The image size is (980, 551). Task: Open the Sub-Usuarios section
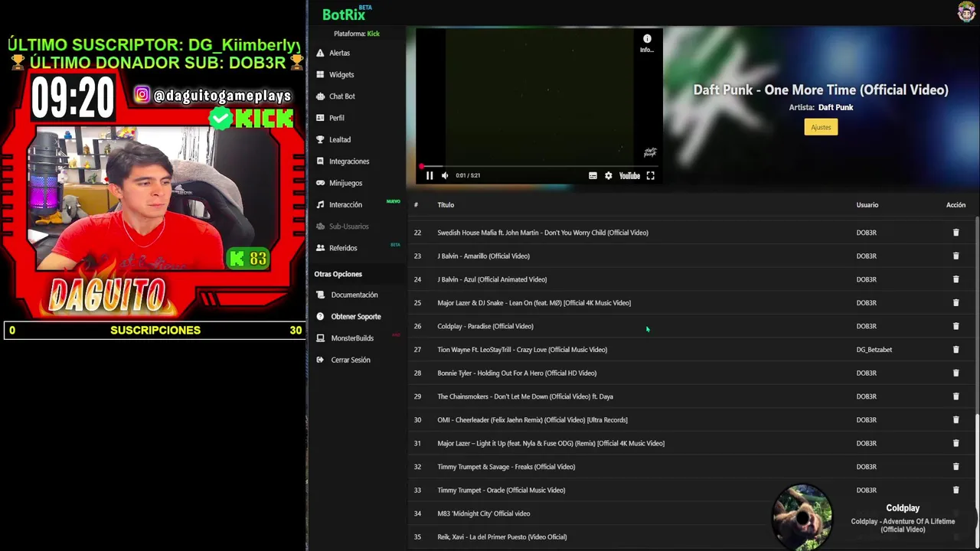tap(348, 227)
